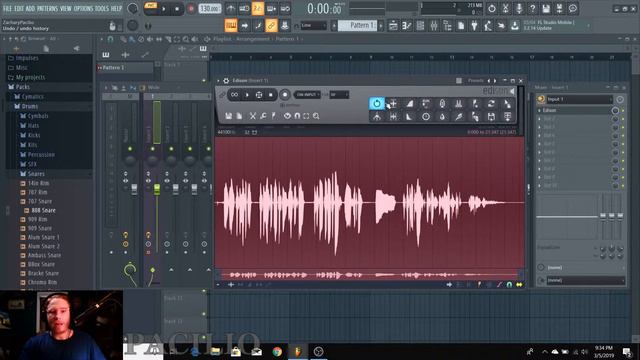Image resolution: width=640 pixels, height=360 pixels.
Task: Click Edison record button
Action: tap(285, 95)
